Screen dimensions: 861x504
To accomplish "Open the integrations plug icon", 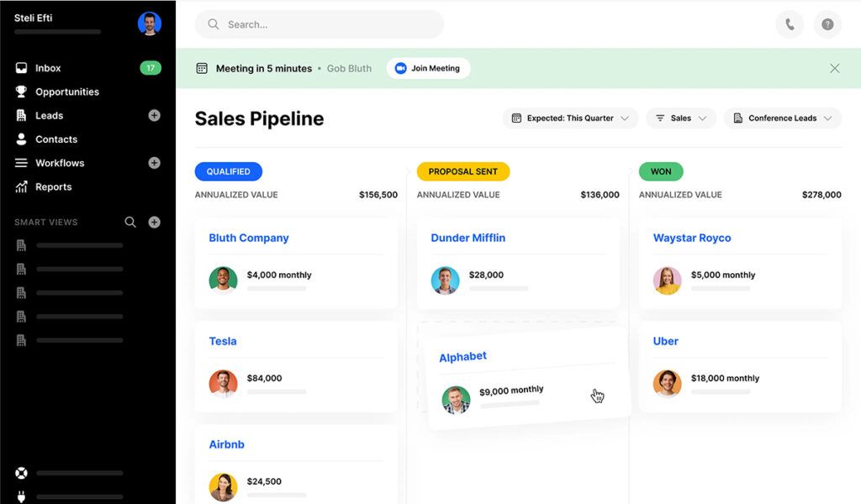I will pyautogui.click(x=21, y=496).
